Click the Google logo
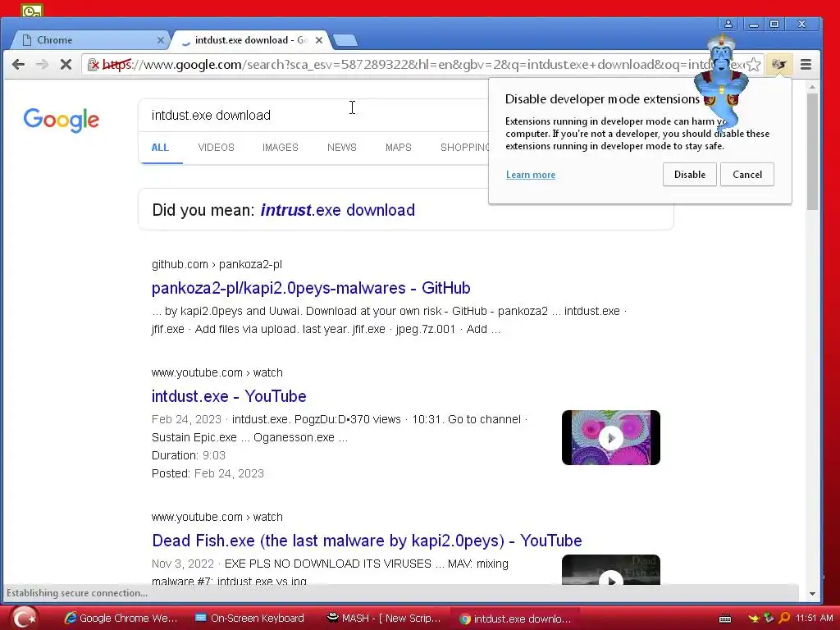 tap(61, 120)
